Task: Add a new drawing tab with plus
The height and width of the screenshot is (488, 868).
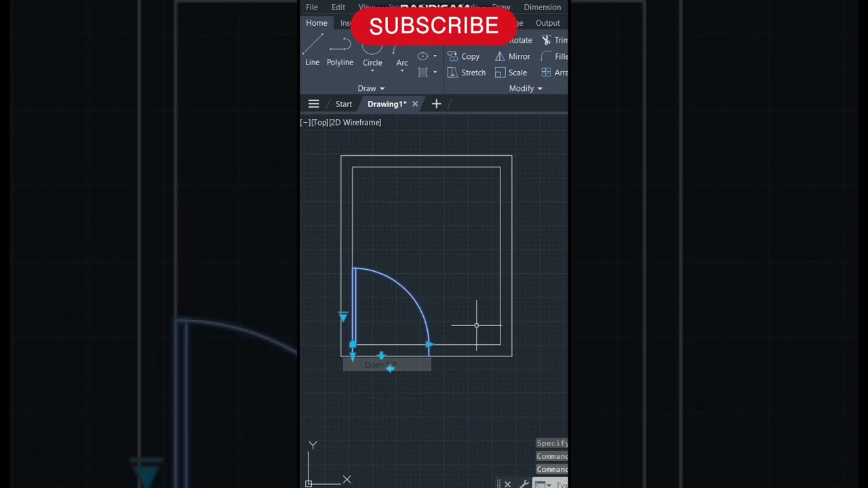Action: [x=437, y=104]
